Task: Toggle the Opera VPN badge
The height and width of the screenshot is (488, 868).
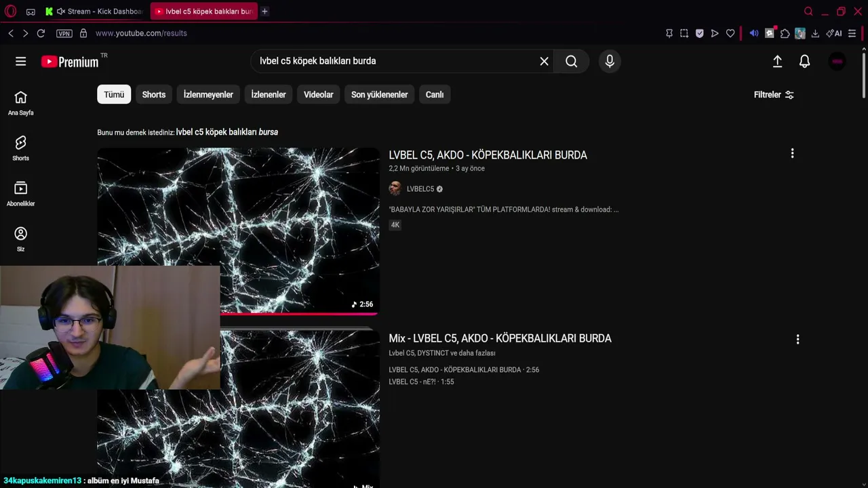Action: coord(64,33)
